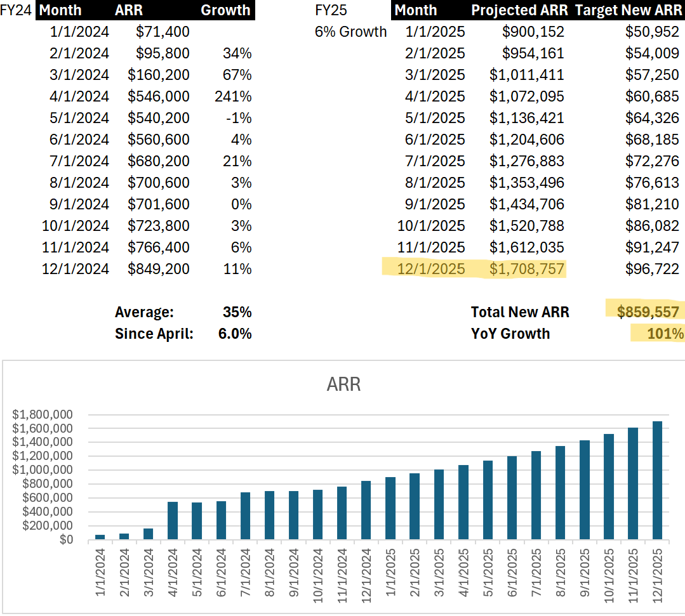
Task: Click the YoY Growth label
Action: 510,334
